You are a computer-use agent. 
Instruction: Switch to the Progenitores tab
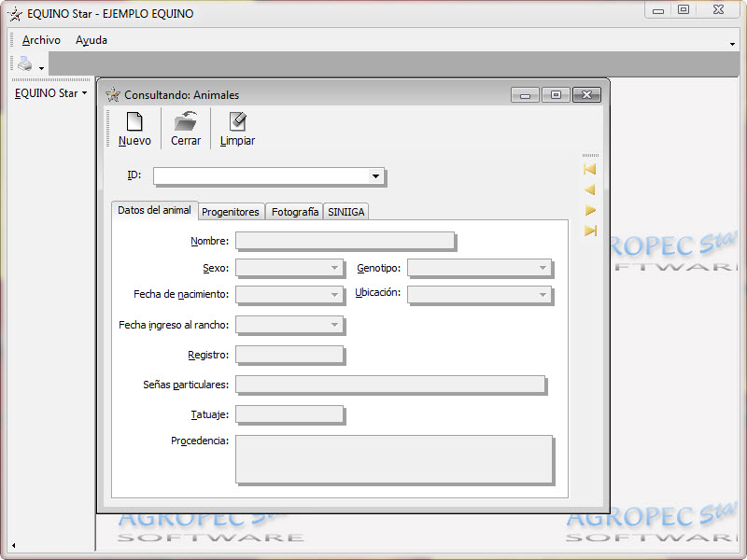coord(231,212)
